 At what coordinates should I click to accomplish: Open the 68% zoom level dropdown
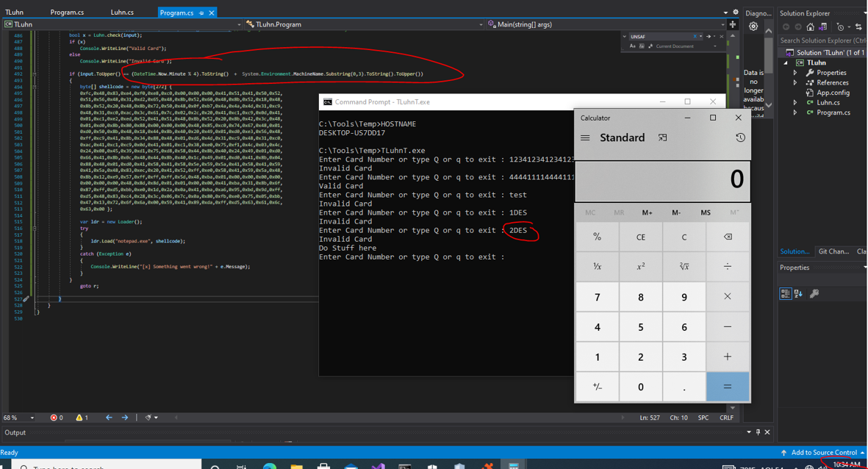(22, 417)
